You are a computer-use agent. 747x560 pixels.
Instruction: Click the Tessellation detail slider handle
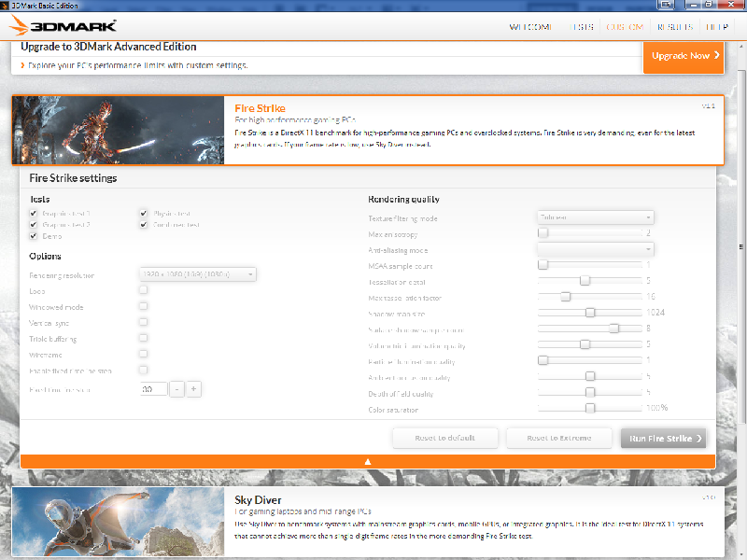(x=585, y=281)
